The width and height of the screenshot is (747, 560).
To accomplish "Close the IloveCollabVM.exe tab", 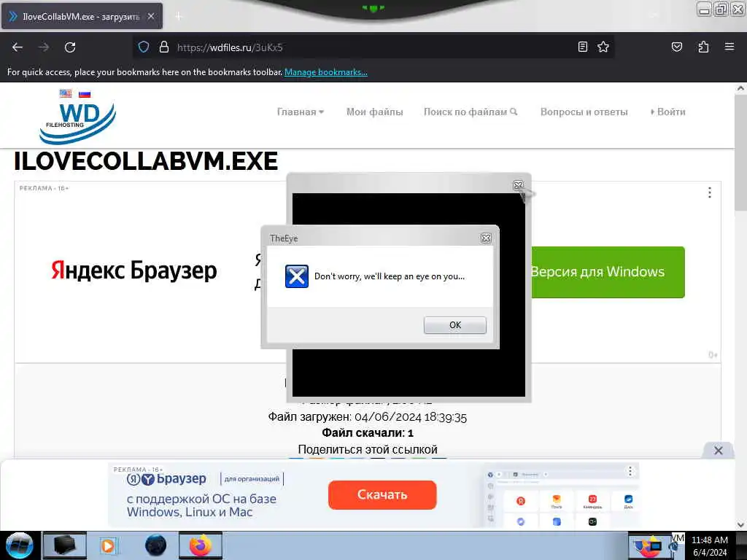I will click(150, 16).
